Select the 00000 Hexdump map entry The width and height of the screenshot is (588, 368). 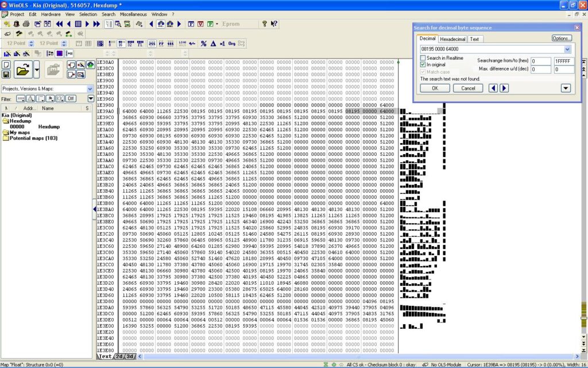34,127
